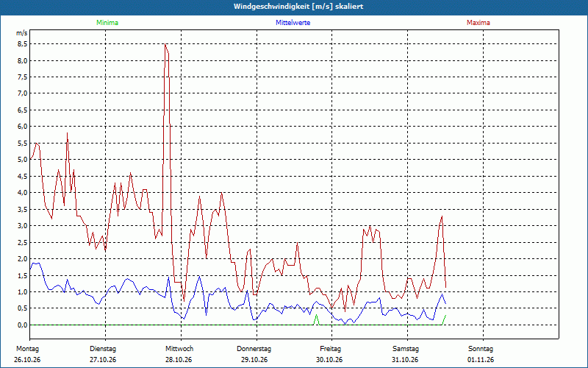Screen dimensions: 588x368
Task: Click the Mittwoch day label
Action: coord(179,349)
